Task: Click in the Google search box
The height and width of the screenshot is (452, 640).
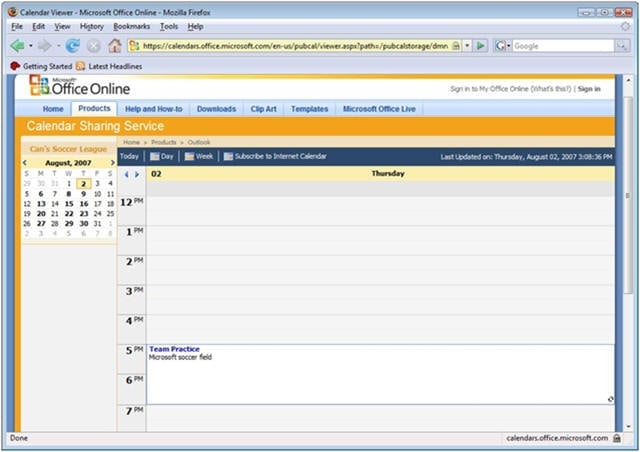Action: pos(563,46)
